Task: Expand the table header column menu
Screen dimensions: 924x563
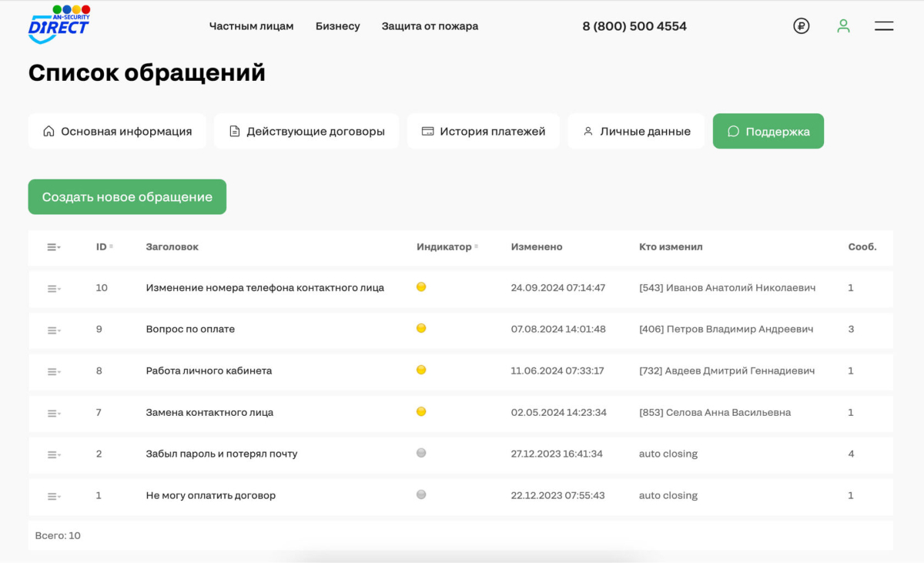Action: point(53,247)
